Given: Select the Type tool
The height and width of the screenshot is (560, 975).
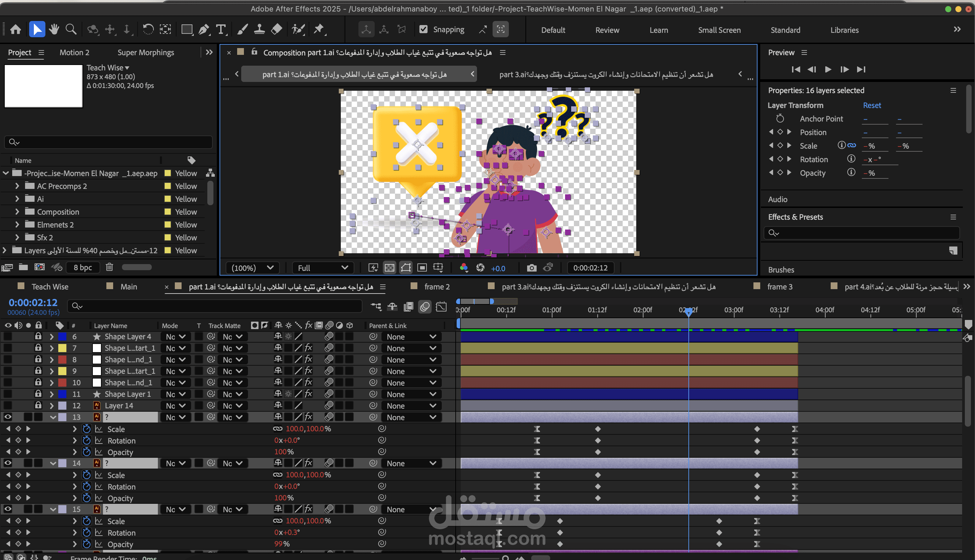Looking at the screenshot, I should coord(221,29).
